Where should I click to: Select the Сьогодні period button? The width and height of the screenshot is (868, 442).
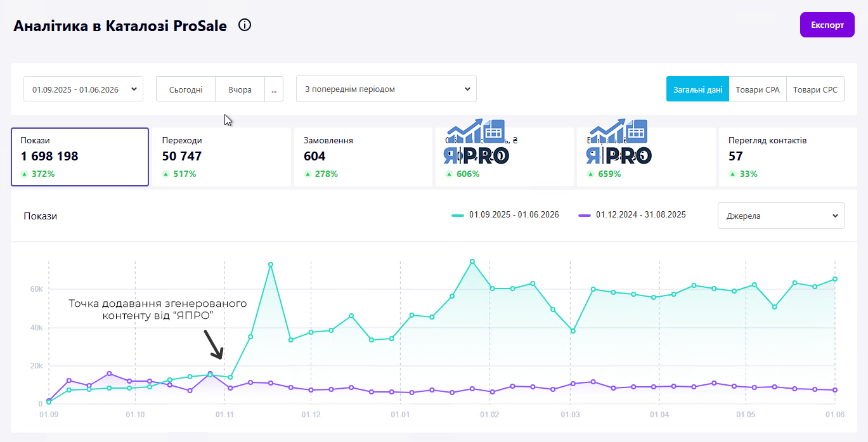point(186,89)
